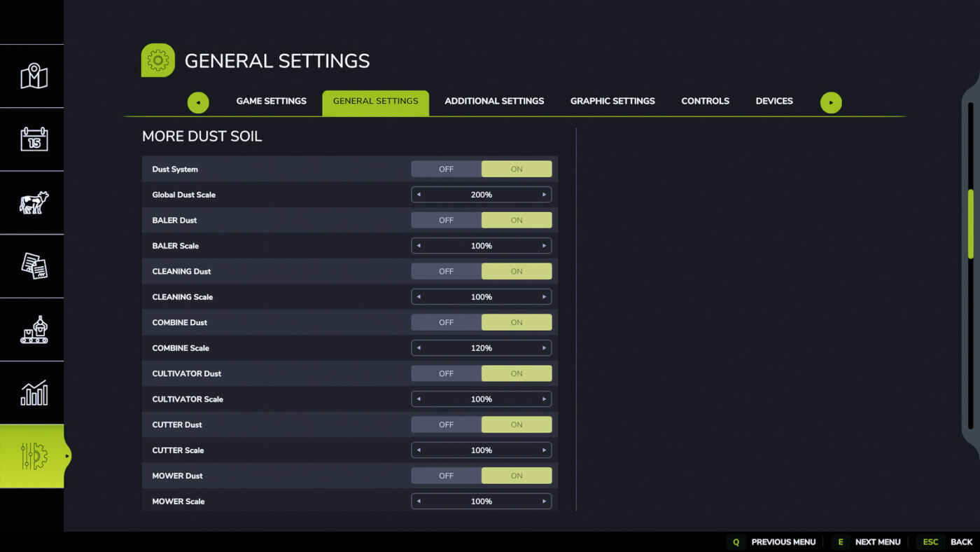Image resolution: width=980 pixels, height=552 pixels.
Task: Open the calendar icon in sidebar
Action: 33,139
